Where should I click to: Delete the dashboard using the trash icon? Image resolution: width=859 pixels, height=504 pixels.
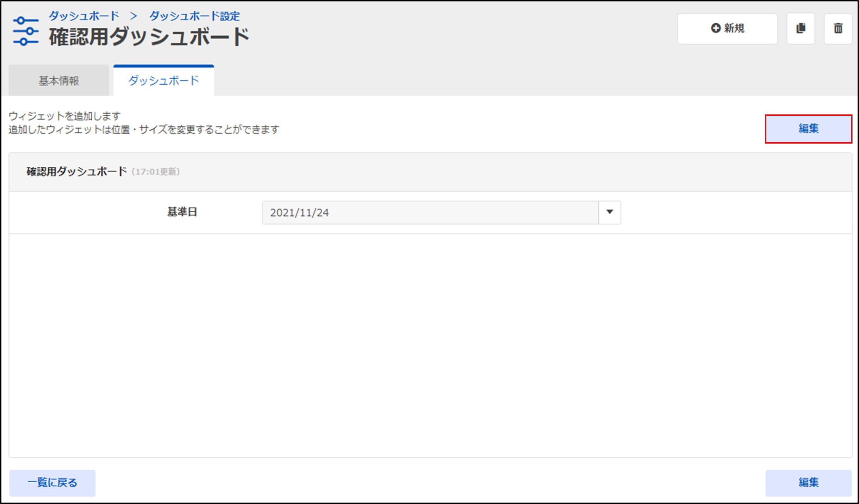coord(838,29)
